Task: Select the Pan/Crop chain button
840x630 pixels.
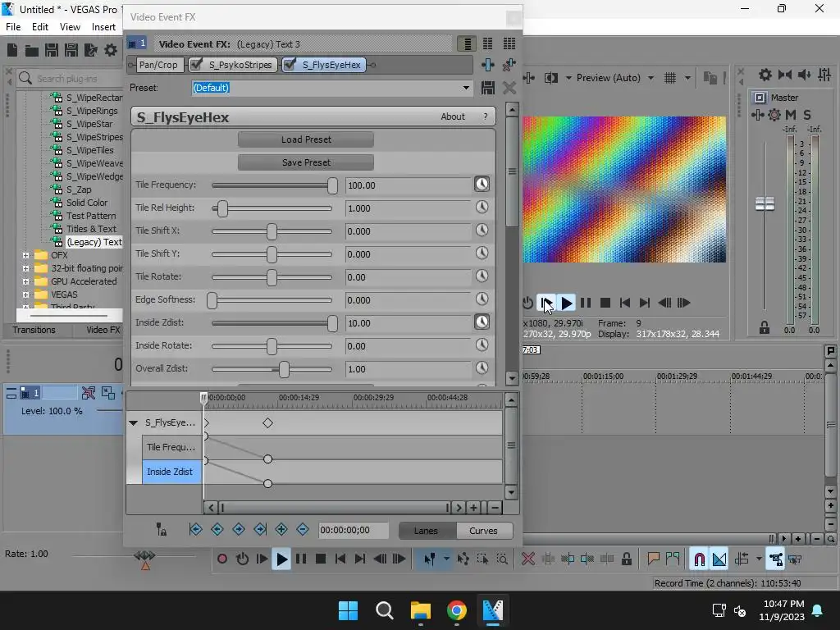Action: pyautogui.click(x=158, y=65)
